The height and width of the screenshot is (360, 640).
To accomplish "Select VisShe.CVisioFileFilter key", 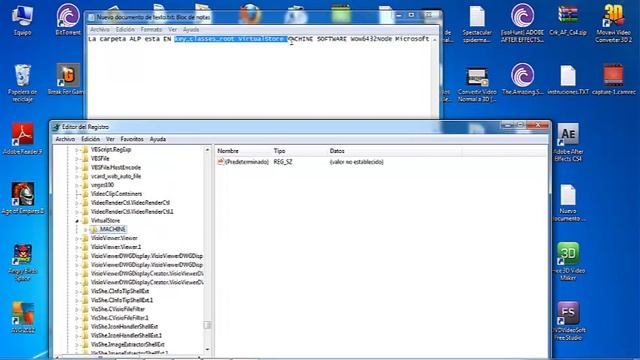I will [118, 309].
